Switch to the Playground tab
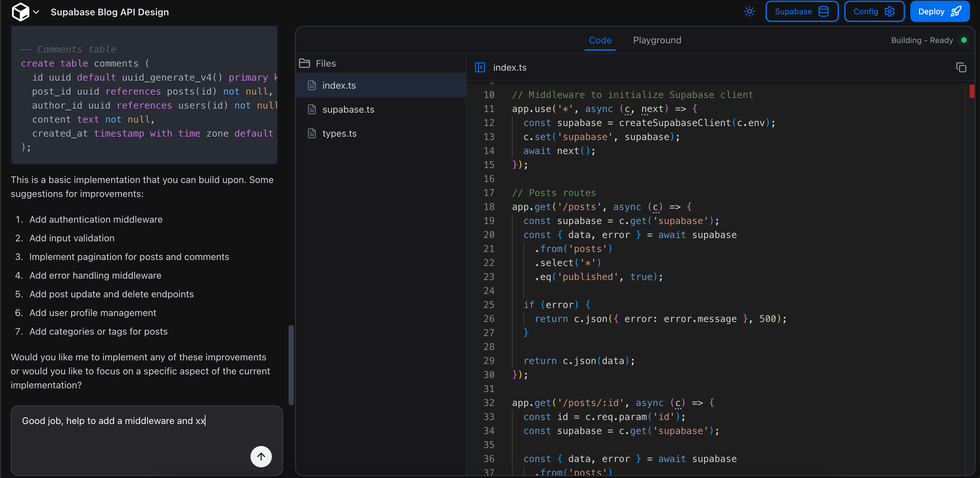Screen dimensions: 980x478 [x=657, y=40]
